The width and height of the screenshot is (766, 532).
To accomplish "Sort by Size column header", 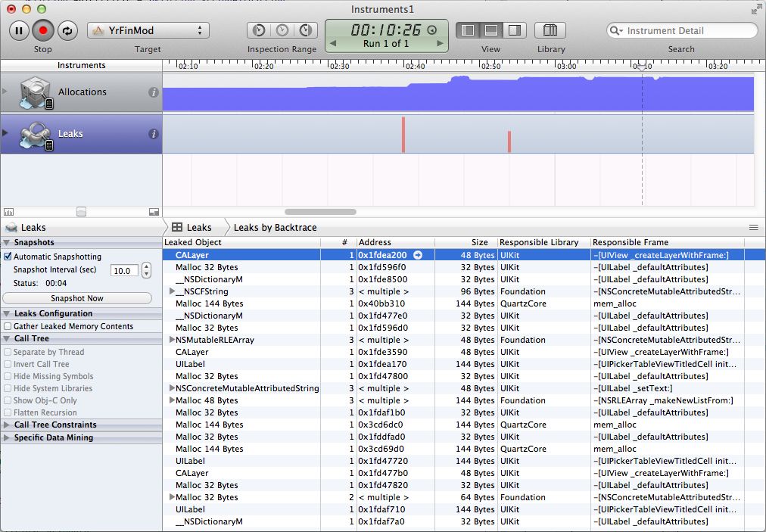I will tap(466, 242).
